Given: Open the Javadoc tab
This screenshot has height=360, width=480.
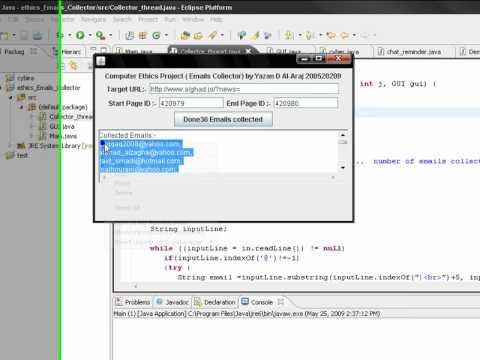Looking at the screenshot, I should [173, 302].
